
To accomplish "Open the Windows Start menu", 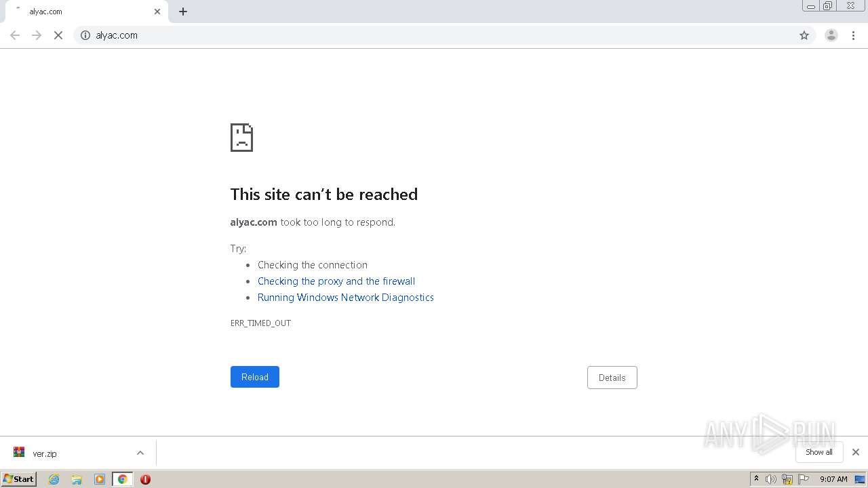I will pos(19,479).
